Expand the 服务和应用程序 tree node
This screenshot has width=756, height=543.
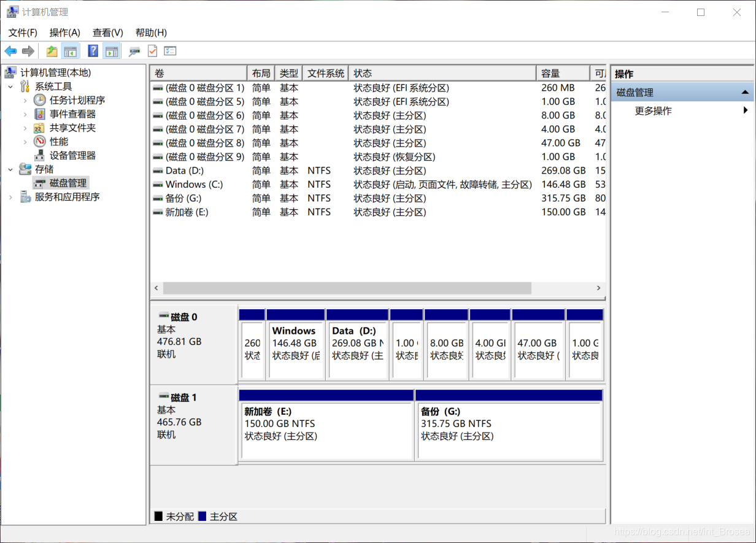coord(10,197)
